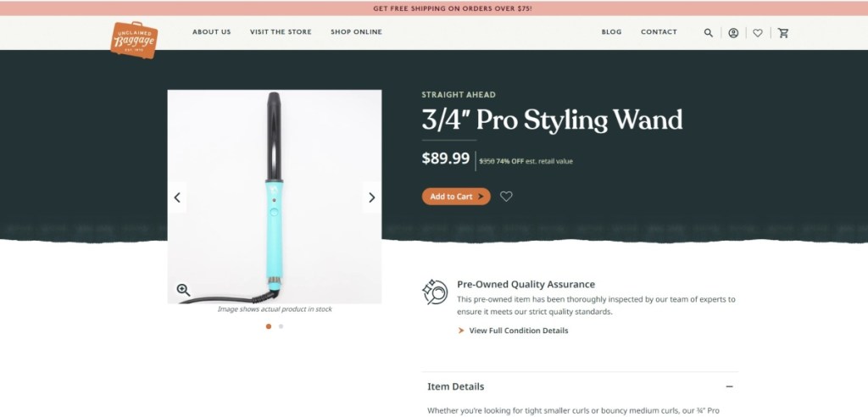Show the previous product image
Screen dimensions: 868x417
coord(177,197)
